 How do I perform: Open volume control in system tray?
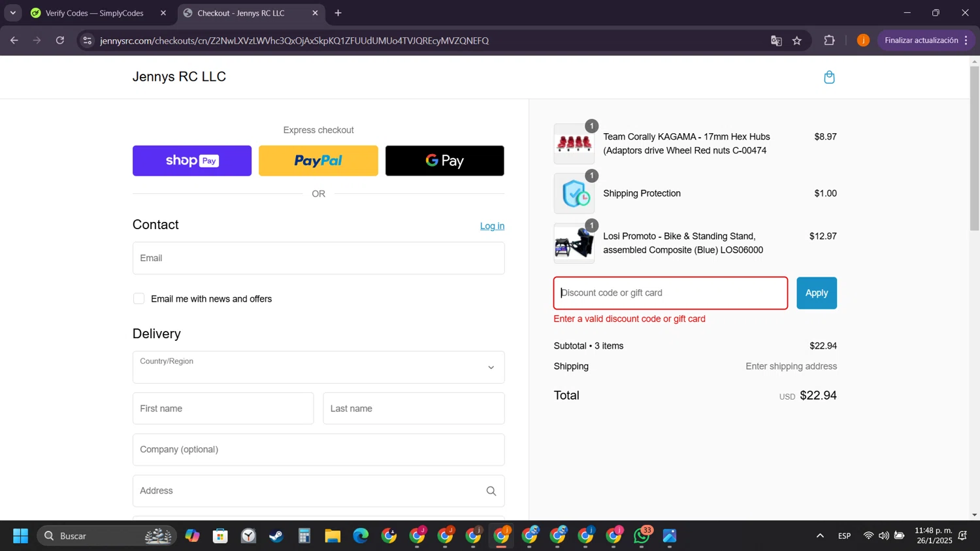883,536
